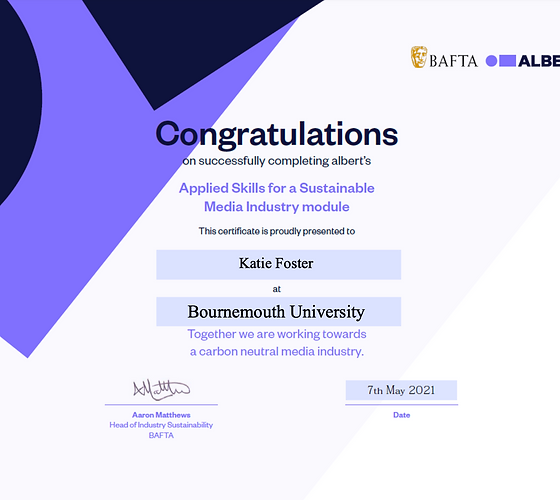
Task: Click 'Applied Skills for a Sustainable' title line
Action: [x=277, y=188]
